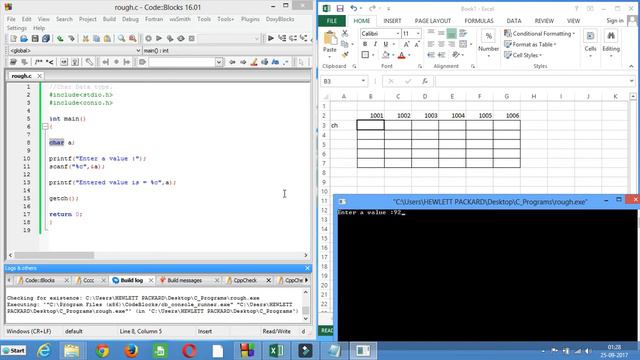Open Replace icon in Code::Blocks toolbar

[133, 39]
